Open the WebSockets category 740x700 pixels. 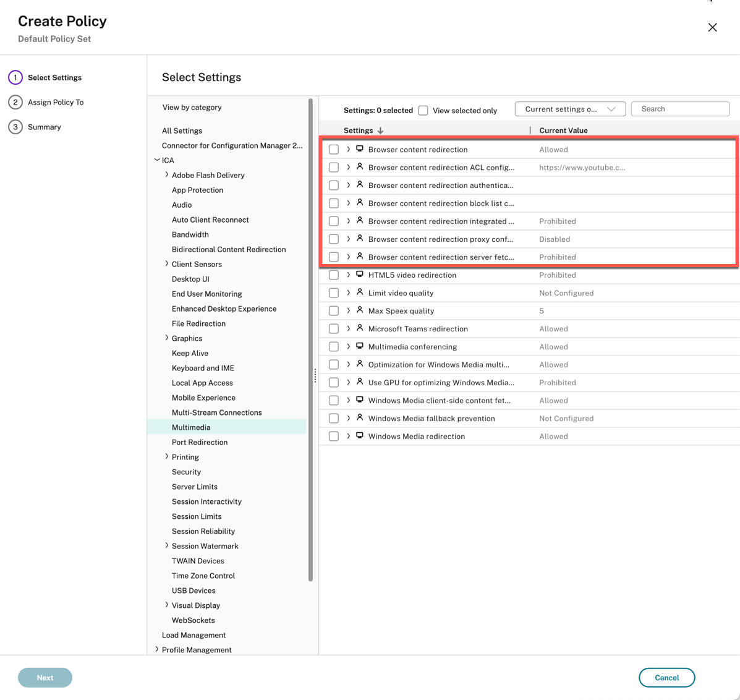pos(194,620)
